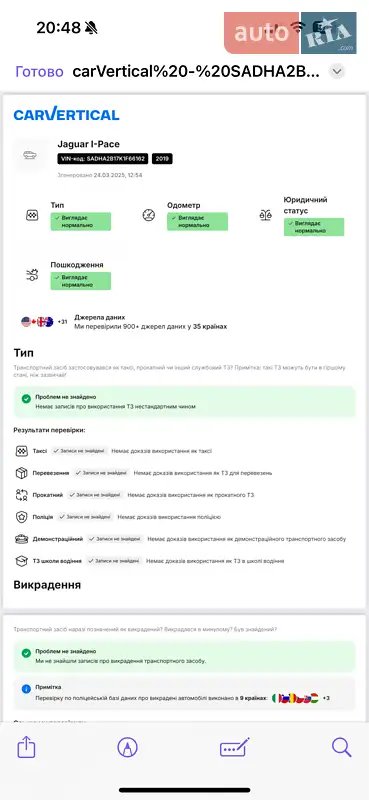369x800 pixels.
Task: Open search with the magnifier icon
Action: coord(341,748)
